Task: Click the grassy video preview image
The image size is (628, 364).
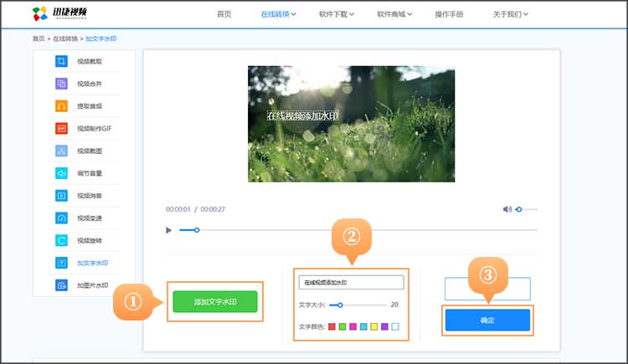Action: (x=351, y=124)
